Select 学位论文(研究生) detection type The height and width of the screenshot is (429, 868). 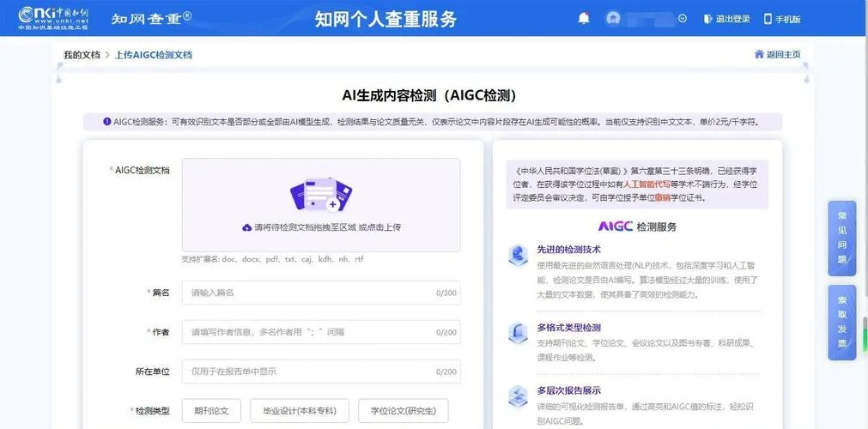[403, 411]
